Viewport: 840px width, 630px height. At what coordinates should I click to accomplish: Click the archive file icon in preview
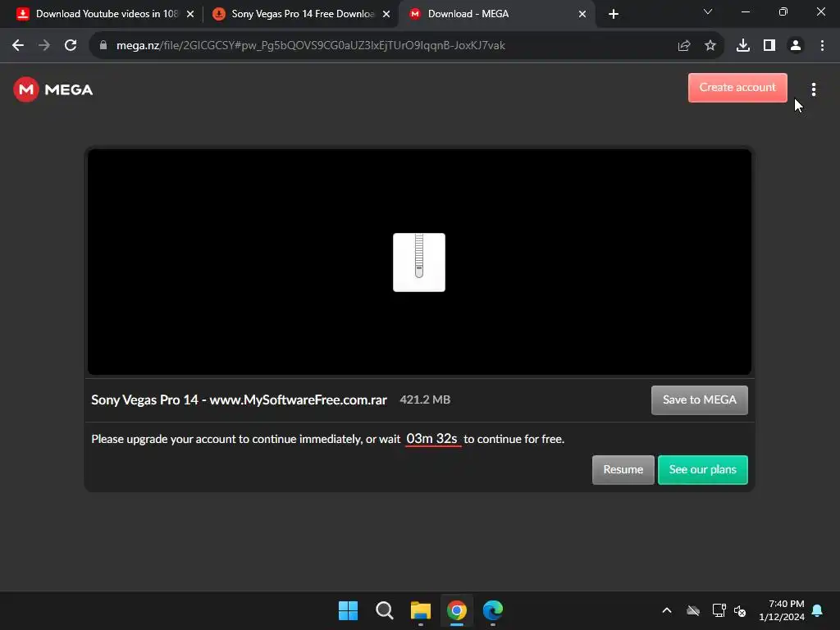coord(419,262)
